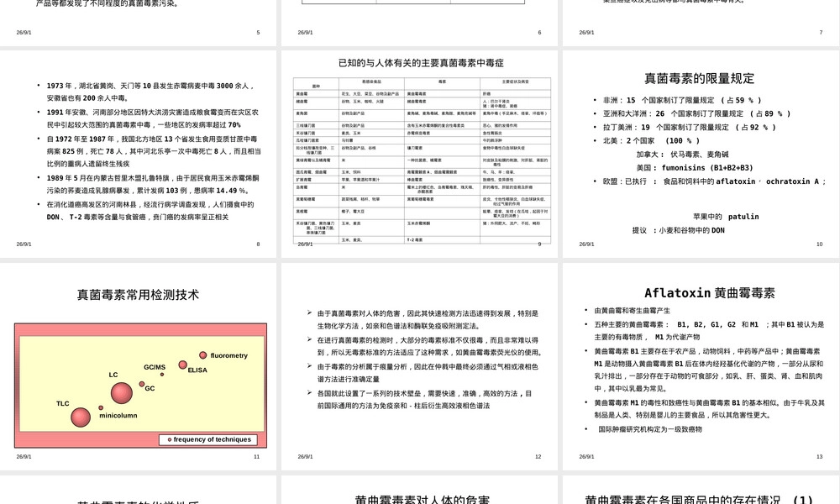Click the large LC bubble
The height and width of the screenshot is (504, 840).
point(122,393)
